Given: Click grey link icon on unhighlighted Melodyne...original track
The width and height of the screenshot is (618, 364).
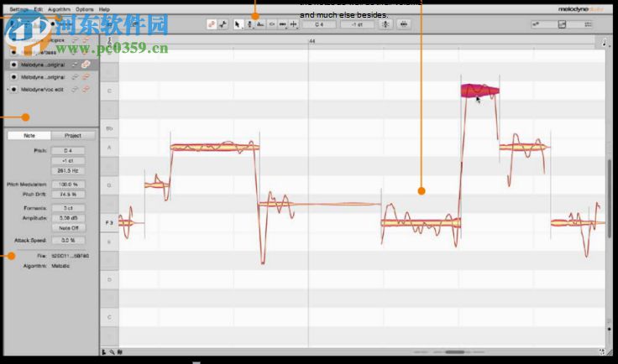Looking at the screenshot, I should coord(75,76).
